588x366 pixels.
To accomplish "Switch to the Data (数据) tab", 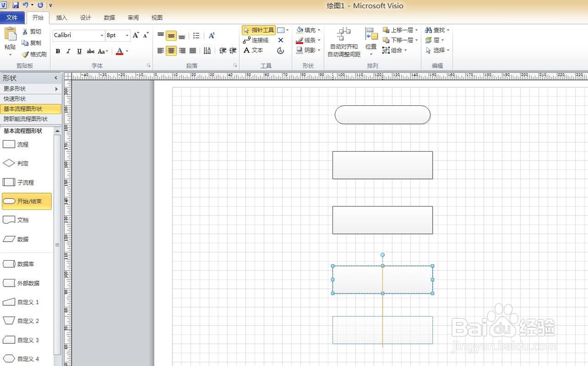I will tap(109, 18).
